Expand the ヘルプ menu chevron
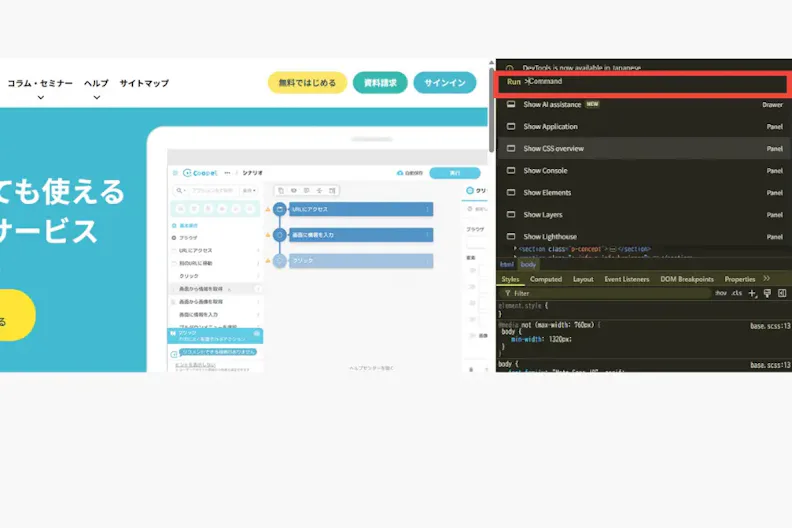The height and width of the screenshot is (528, 792). pyautogui.click(x=96, y=98)
